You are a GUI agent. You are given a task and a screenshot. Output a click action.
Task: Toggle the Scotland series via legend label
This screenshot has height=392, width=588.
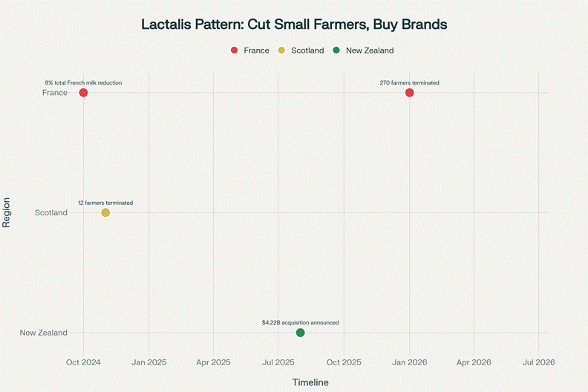point(307,50)
